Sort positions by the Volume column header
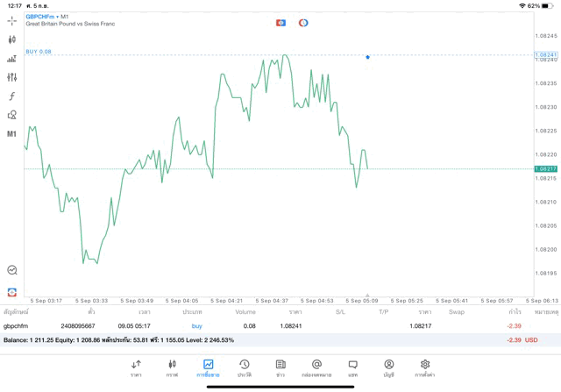The height and width of the screenshot is (392, 561). (x=245, y=311)
